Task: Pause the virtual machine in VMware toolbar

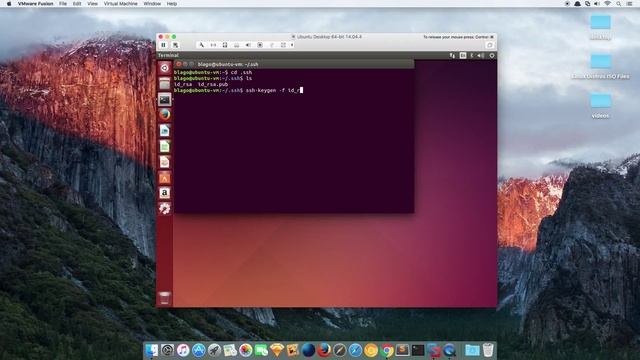Action: [163, 45]
